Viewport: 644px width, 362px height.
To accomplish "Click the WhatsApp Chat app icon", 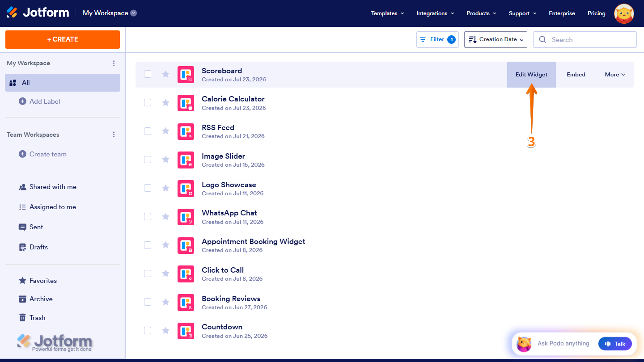I will point(186,217).
